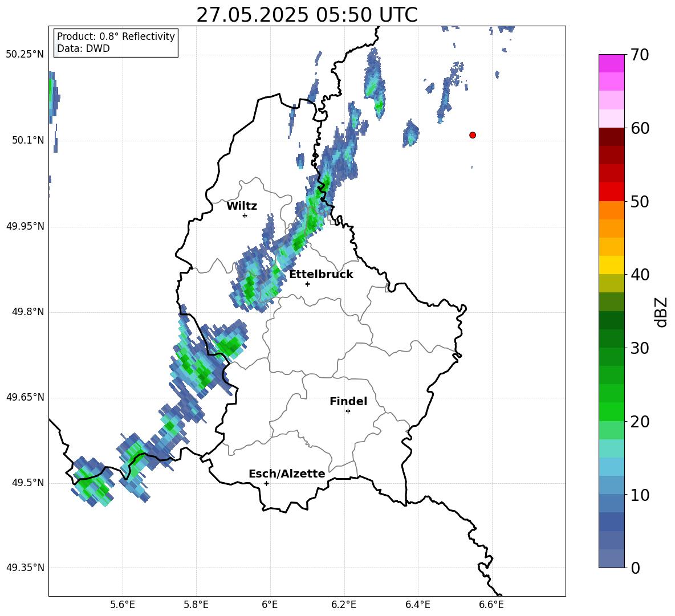This screenshot has height=616, width=675.
Task: Click the 70 tick on colorbar
Action: coord(639,55)
